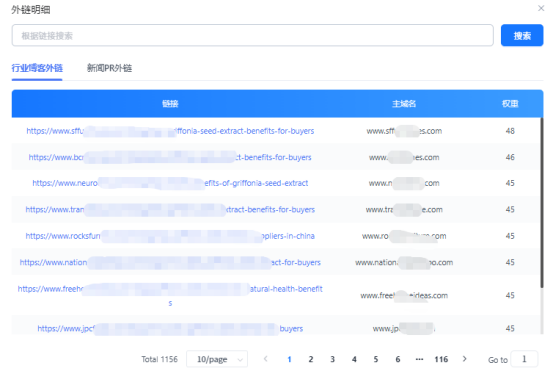Select page 5 in pagination
The image size is (554, 371).
[x=376, y=359]
